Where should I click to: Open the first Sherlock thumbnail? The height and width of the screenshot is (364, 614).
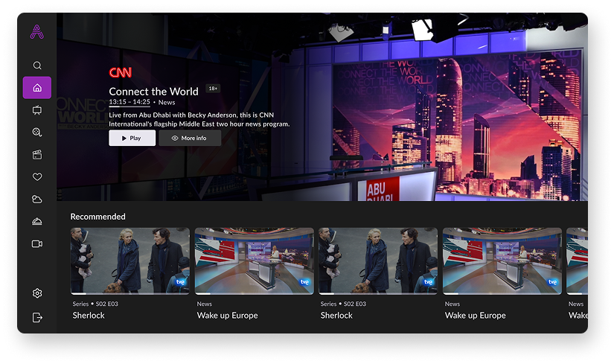(130, 261)
